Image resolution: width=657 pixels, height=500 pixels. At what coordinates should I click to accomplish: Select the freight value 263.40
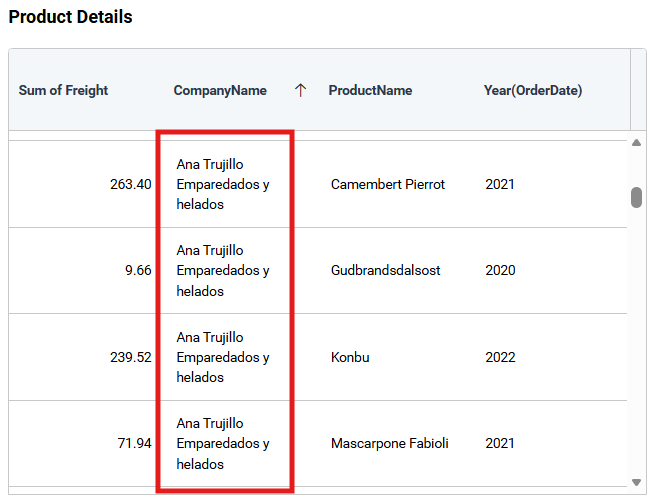[x=131, y=184]
